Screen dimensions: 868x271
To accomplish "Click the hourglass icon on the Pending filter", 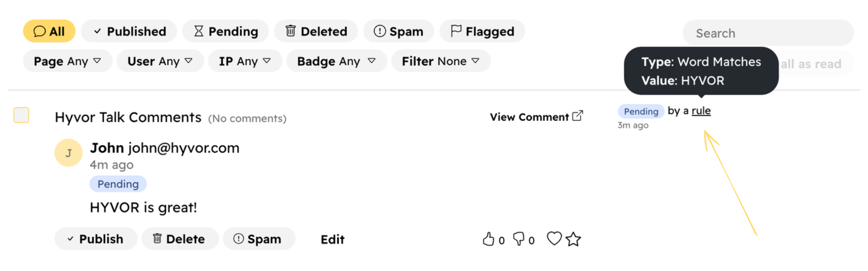I will coord(199,31).
